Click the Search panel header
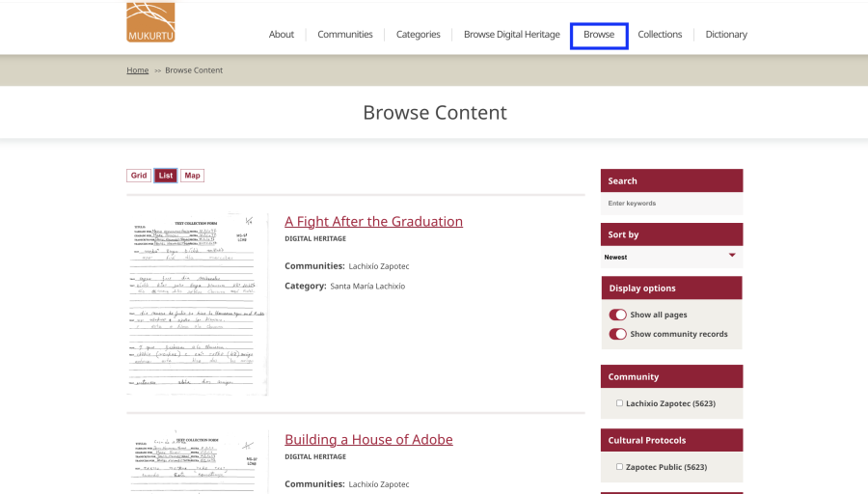This screenshot has height=494, width=868. (671, 180)
